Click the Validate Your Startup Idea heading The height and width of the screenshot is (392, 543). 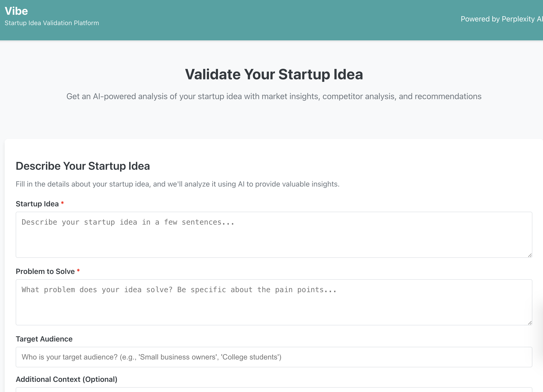click(274, 74)
